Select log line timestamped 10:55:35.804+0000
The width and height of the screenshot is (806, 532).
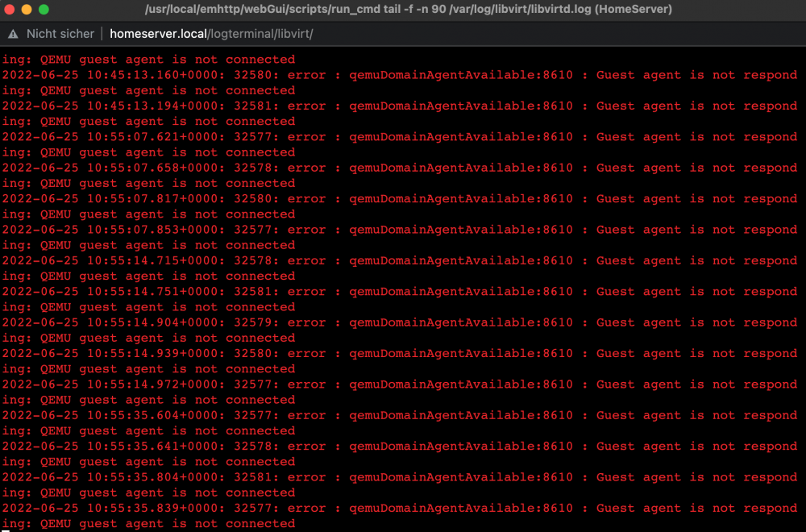[x=400, y=477]
